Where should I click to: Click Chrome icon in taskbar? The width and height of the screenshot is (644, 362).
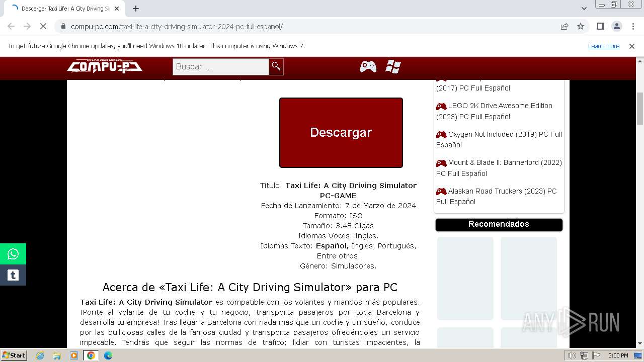(x=91, y=355)
